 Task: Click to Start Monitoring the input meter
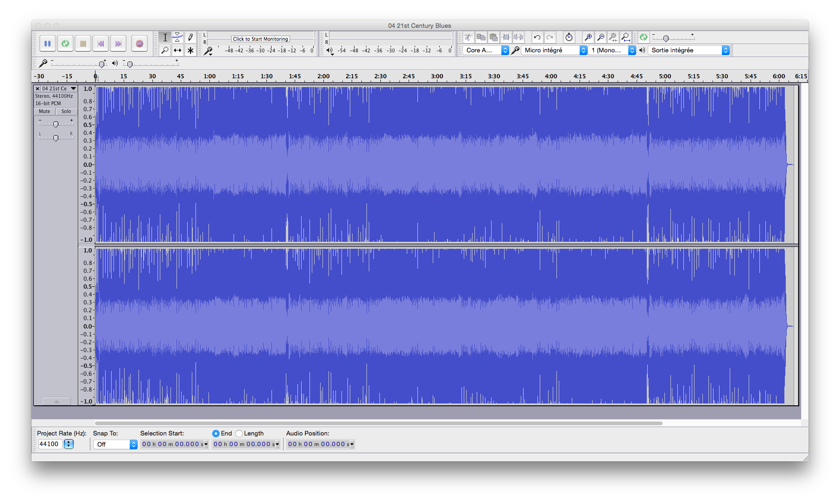pyautogui.click(x=260, y=39)
